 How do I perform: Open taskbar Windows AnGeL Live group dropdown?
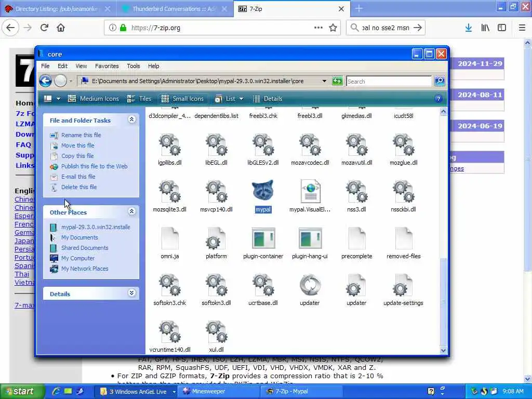(174, 392)
